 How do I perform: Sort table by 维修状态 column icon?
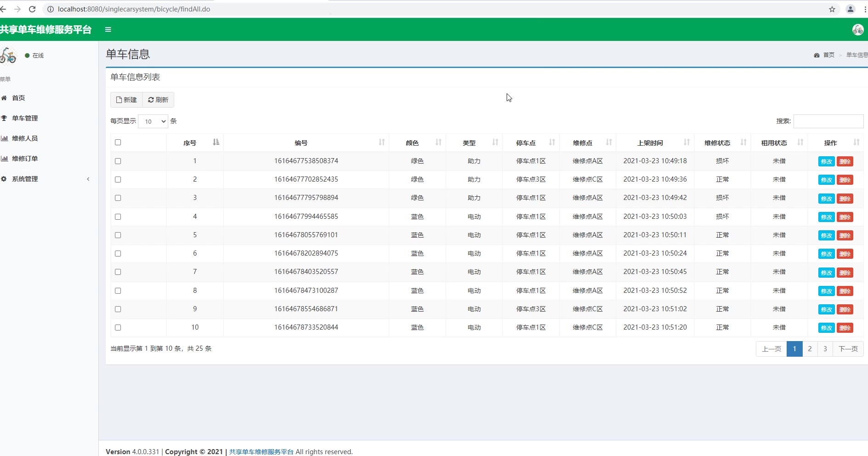(743, 142)
